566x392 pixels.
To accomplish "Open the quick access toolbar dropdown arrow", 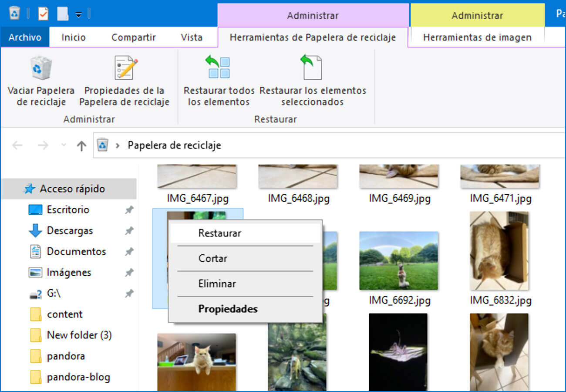I will [x=78, y=14].
